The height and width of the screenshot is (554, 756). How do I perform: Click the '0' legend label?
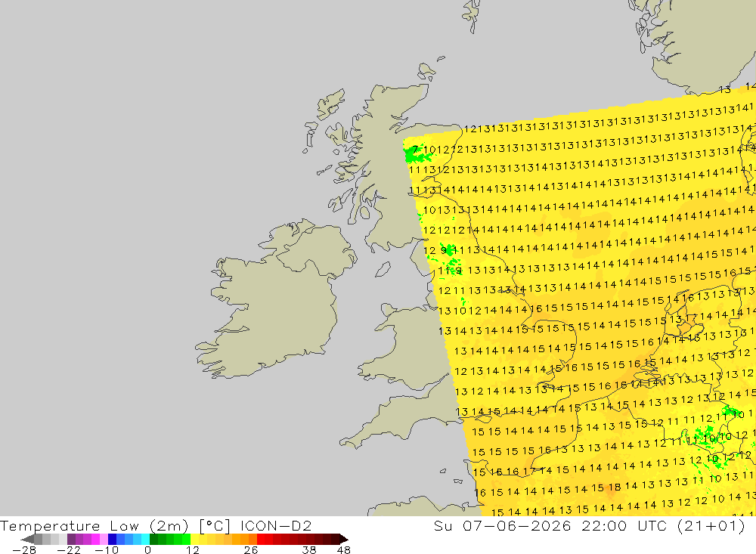point(147,550)
